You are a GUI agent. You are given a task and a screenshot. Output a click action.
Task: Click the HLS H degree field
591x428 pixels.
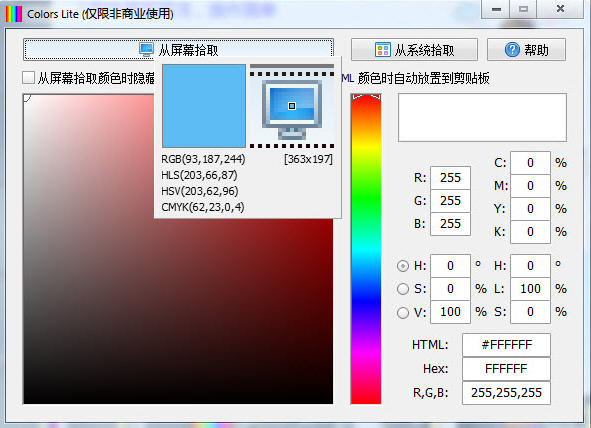pos(530,266)
